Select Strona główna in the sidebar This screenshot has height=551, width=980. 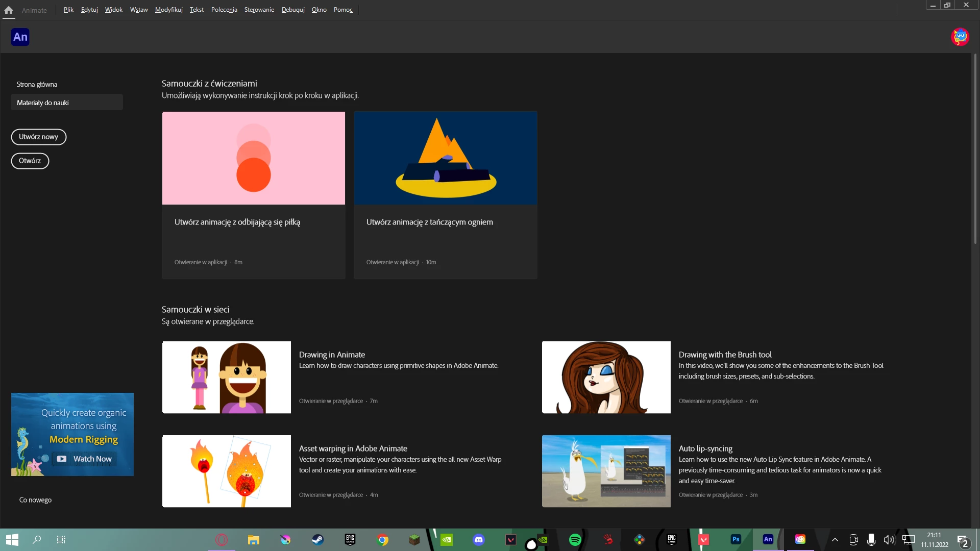(37, 84)
